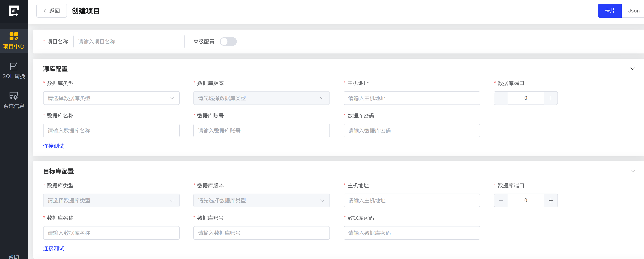The image size is (644, 259).
Task: Focus the 项目名称 input field
Action: click(x=129, y=42)
